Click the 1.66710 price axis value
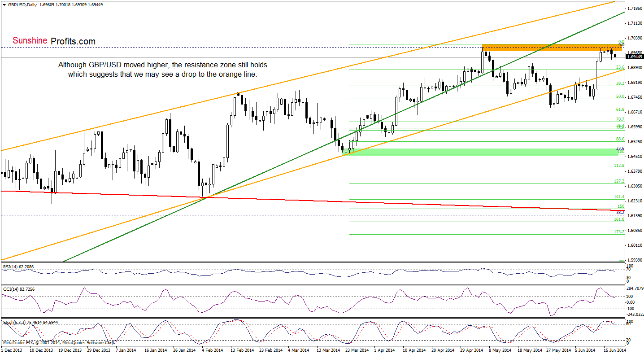Screen dimensions: 644x354 point(635,112)
